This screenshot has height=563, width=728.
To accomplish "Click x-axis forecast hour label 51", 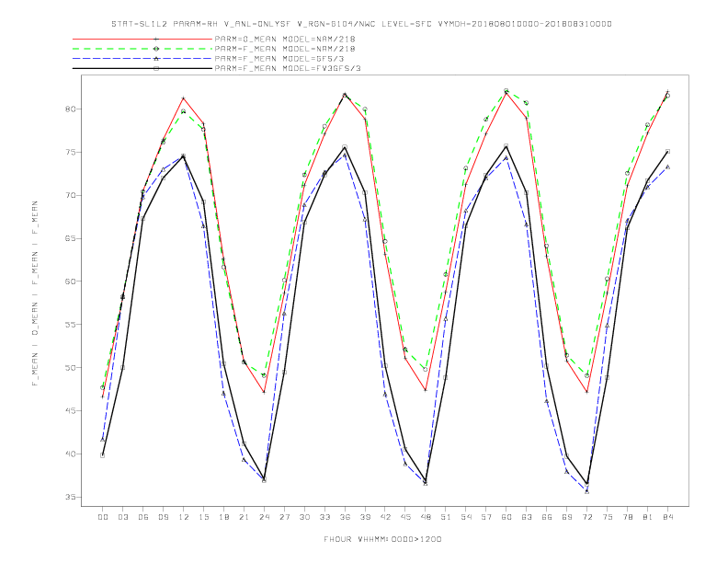I will 446,517.
